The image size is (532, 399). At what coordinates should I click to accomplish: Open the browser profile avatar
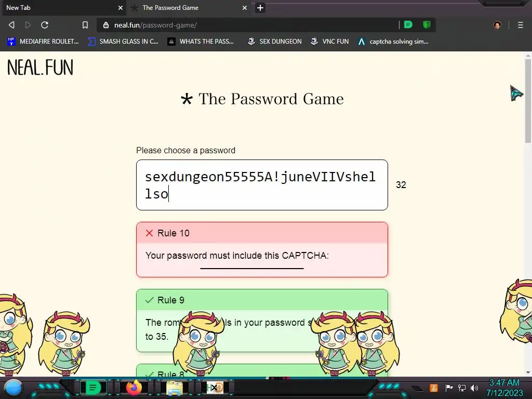(497, 25)
